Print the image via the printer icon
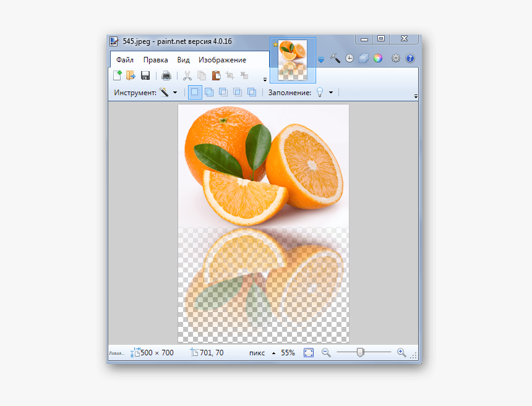This screenshot has height=406, width=532. 166,75
